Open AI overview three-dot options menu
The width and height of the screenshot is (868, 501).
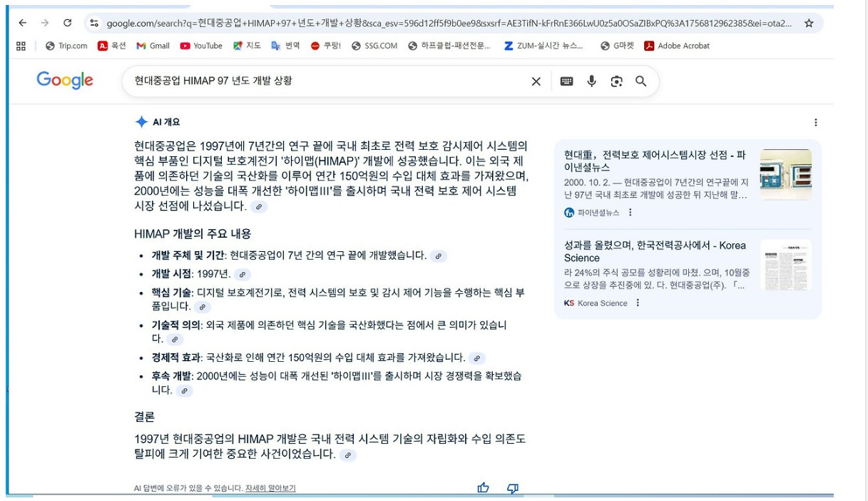coord(816,123)
